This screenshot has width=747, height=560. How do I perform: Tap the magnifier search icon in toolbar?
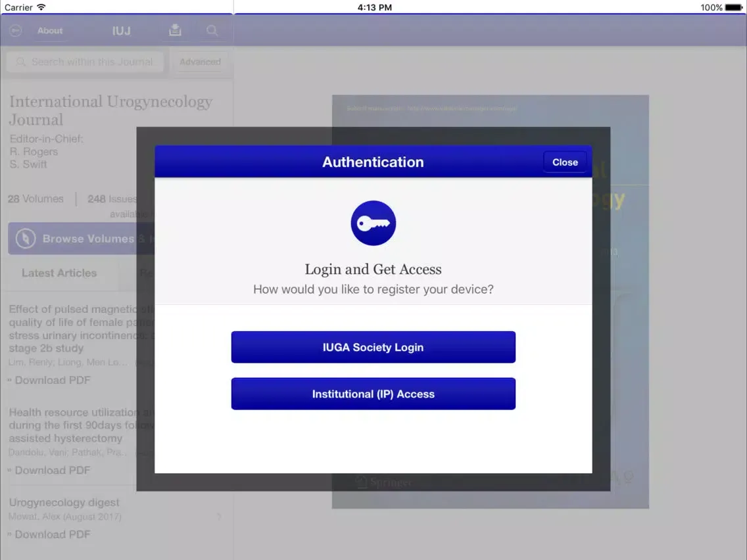[x=212, y=30]
